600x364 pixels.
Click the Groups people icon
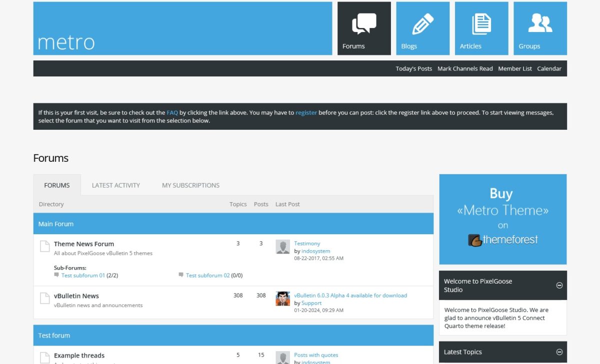click(x=540, y=22)
